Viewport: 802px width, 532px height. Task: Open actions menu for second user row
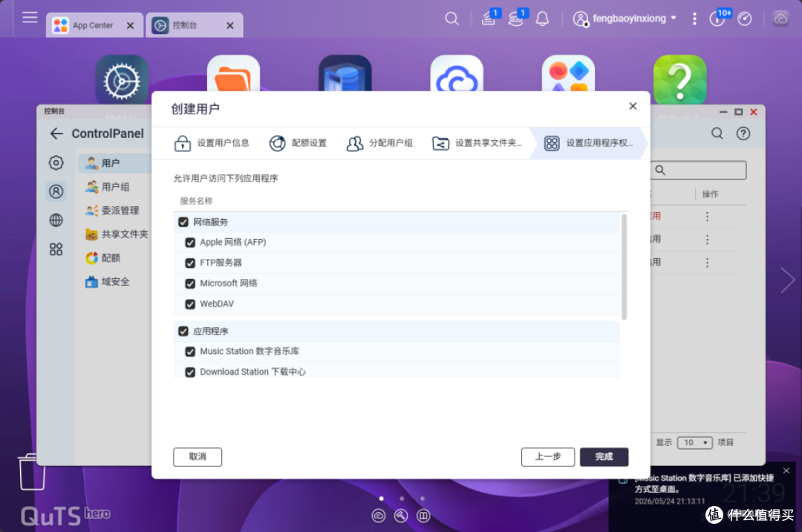(708, 239)
